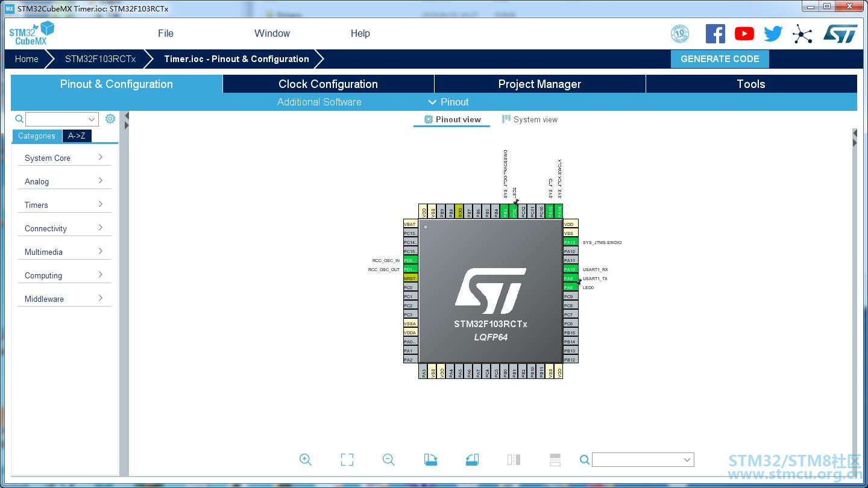Expand the Pinout dropdown menu
Image resolution: width=868 pixels, height=488 pixels.
point(448,102)
